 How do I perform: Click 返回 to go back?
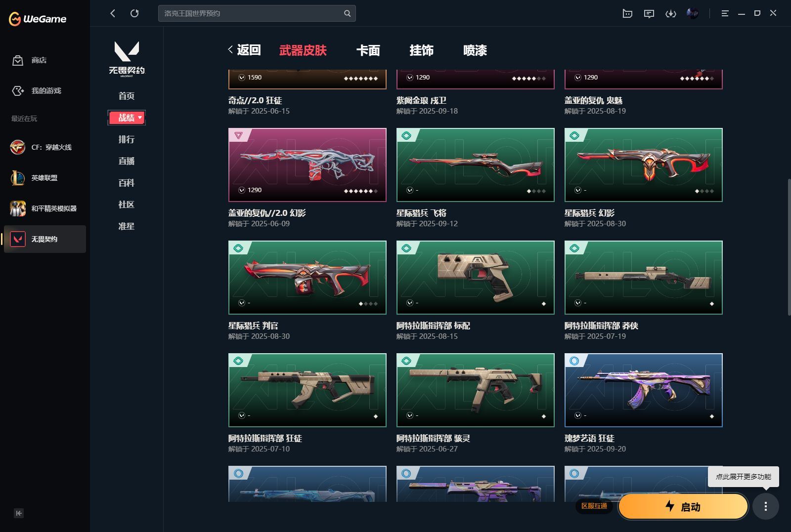pyautogui.click(x=245, y=50)
